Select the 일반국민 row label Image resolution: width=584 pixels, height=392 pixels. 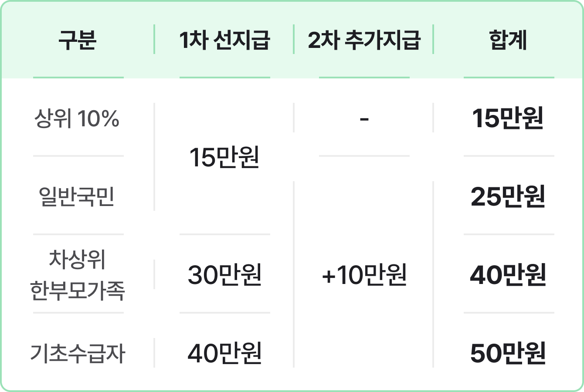[77, 196]
